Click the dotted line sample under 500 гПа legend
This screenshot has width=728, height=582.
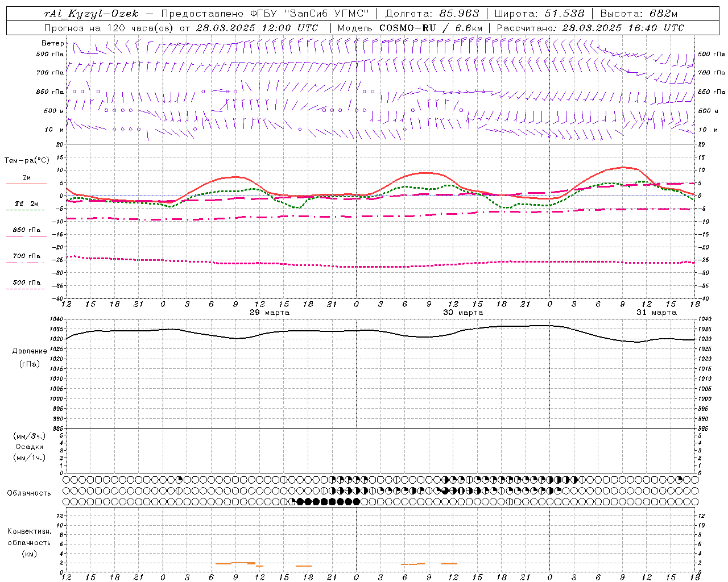click(x=26, y=289)
